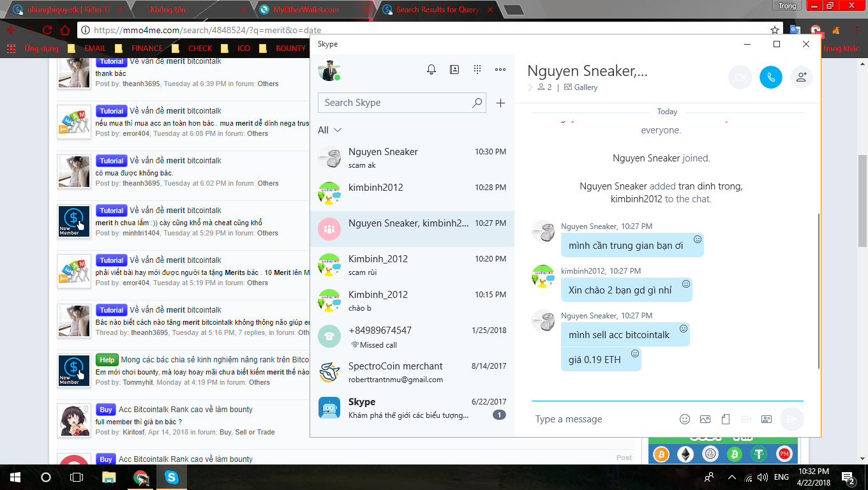
Task: Open the Skype contacts book icon
Action: click(x=454, y=70)
